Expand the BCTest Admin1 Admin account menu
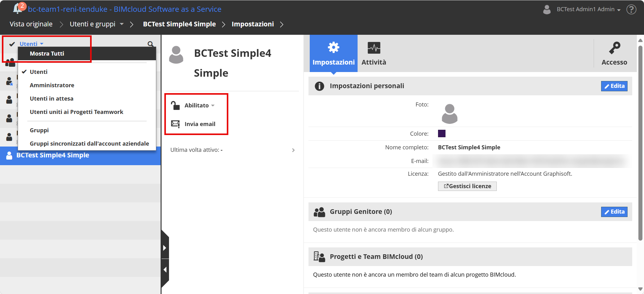Image resolution: width=644 pixels, height=294 pixels. pyautogui.click(x=588, y=9)
